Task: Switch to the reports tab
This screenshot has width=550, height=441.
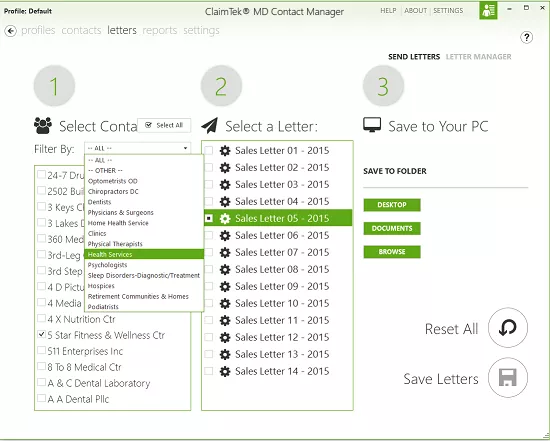Action: 160,31
